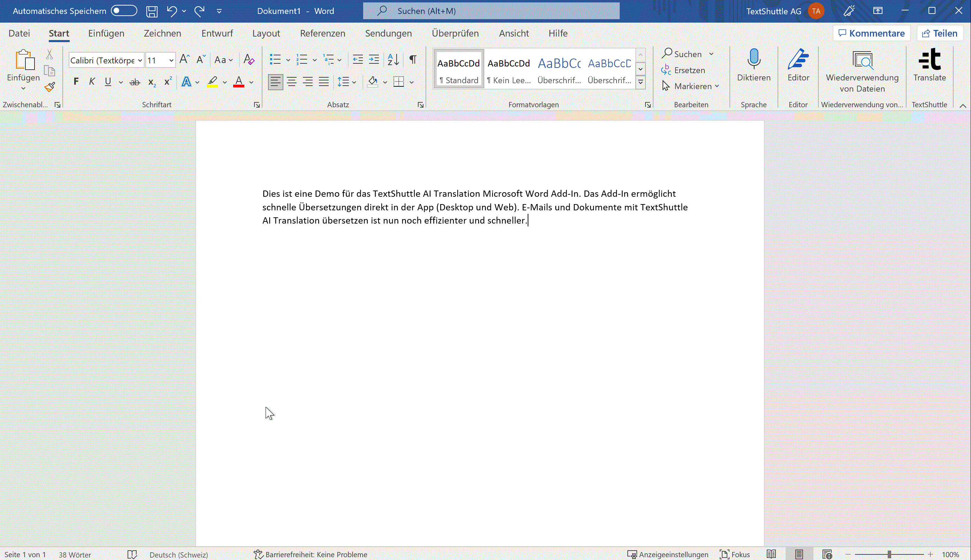The width and height of the screenshot is (971, 560).
Task: Decrease paragraph indent
Action: (x=358, y=59)
